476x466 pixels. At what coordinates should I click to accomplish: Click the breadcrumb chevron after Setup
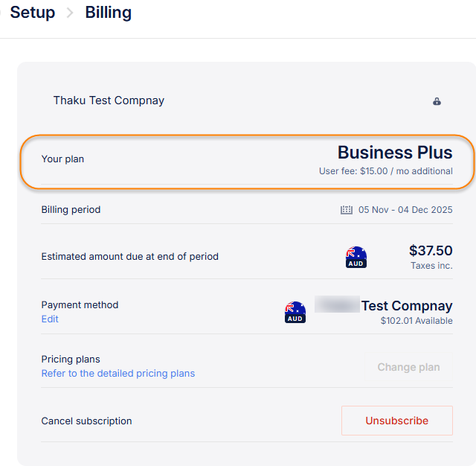pos(70,13)
